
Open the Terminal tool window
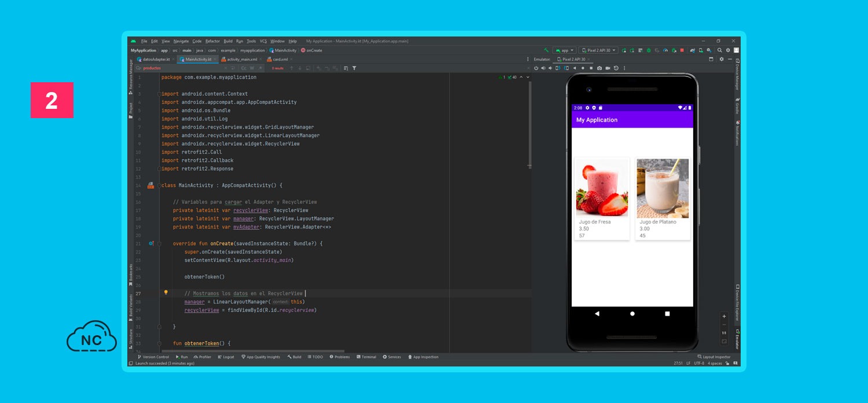pos(367,357)
